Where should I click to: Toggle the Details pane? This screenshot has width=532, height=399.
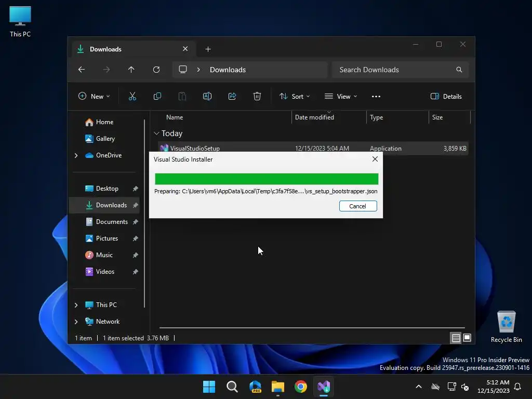click(446, 96)
